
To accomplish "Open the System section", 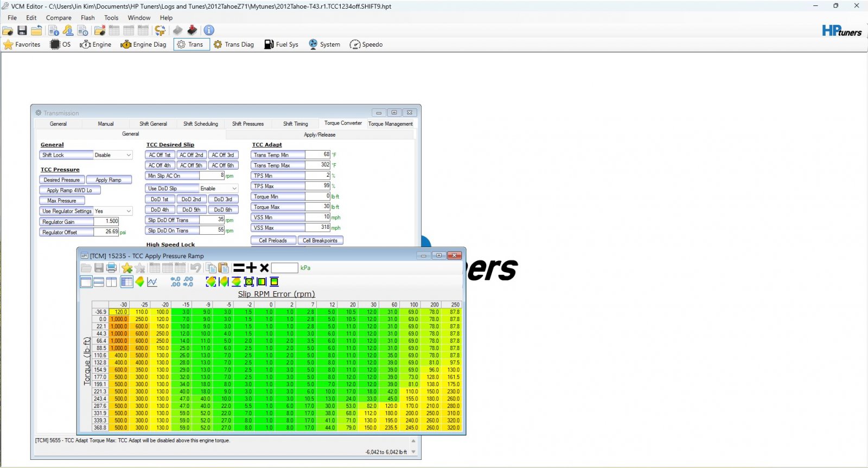I will point(324,44).
